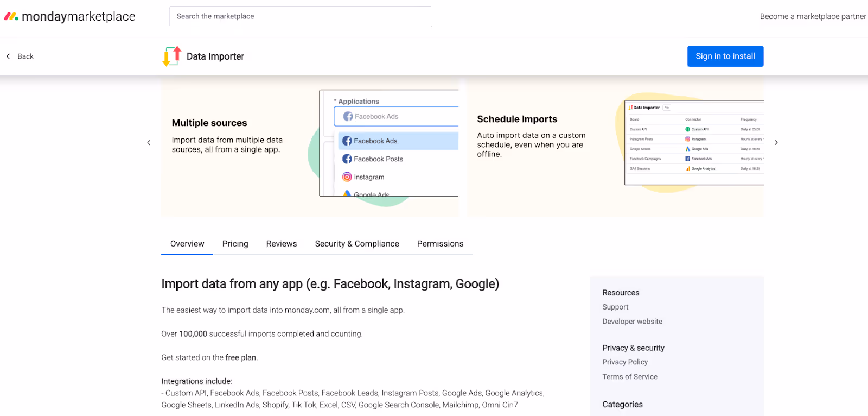Click the Search the marketplace field
The width and height of the screenshot is (868, 416).
[301, 16]
